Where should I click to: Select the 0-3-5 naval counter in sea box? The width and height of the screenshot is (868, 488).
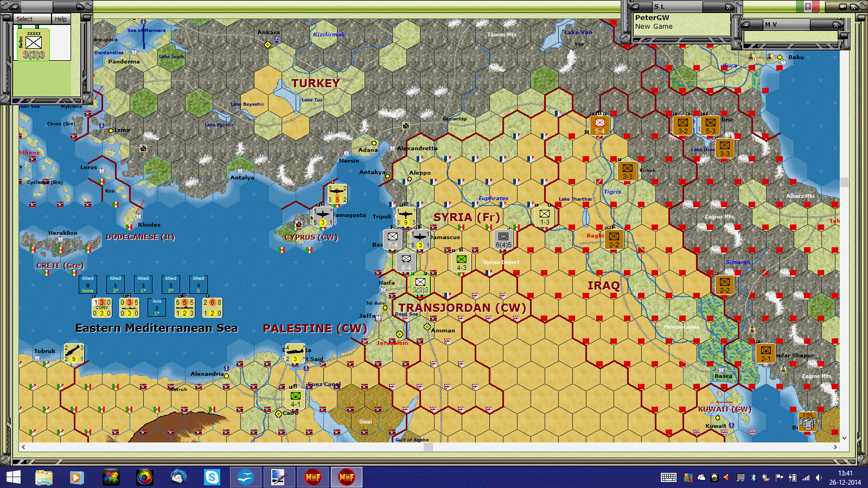coord(129,307)
